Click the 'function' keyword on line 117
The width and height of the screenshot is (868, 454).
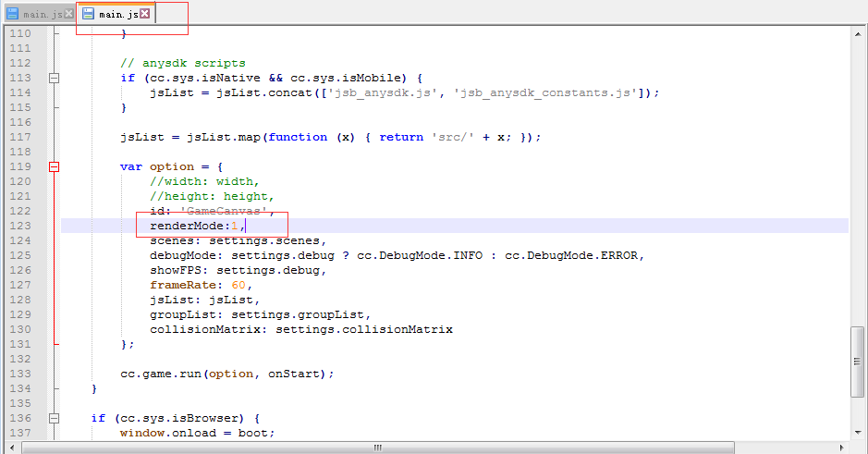coord(298,137)
